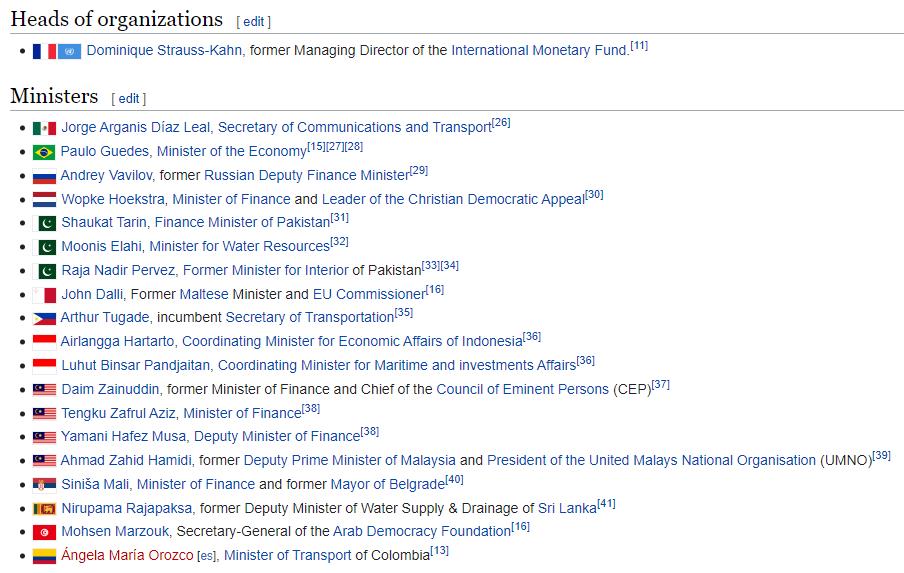The image size is (904, 573).
Task: Click the Brazilian flag beside Paulo Guedes
Action: coord(44,152)
